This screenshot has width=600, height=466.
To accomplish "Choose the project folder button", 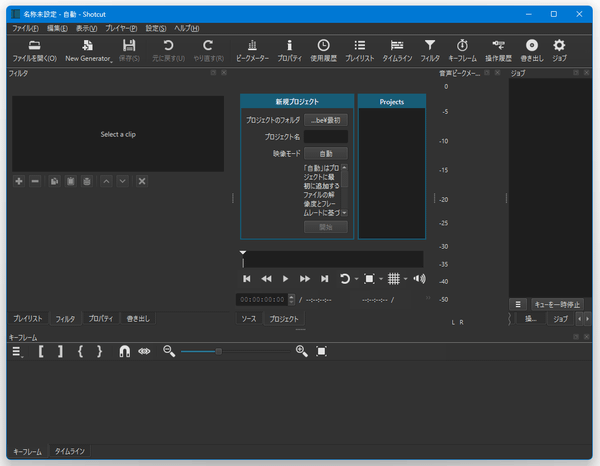I will click(x=326, y=120).
